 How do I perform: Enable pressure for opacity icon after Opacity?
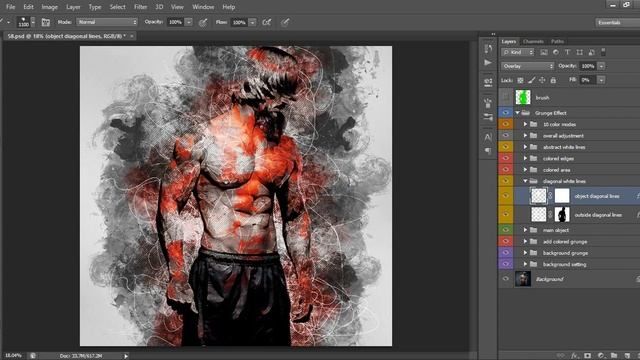pyautogui.click(x=203, y=22)
